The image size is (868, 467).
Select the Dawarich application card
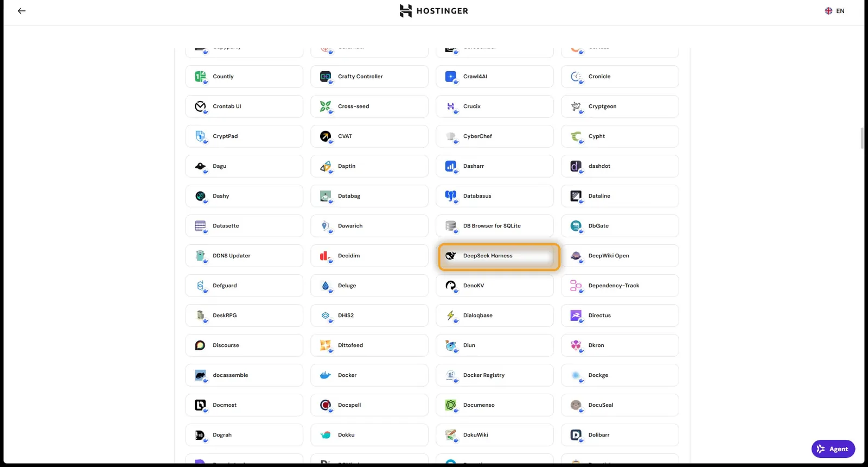369,226
